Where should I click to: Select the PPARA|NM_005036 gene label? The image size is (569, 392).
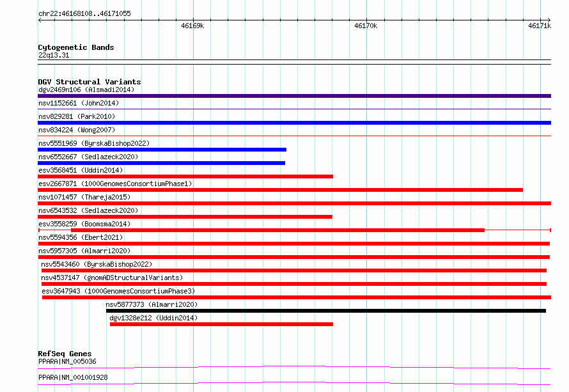click(67, 361)
